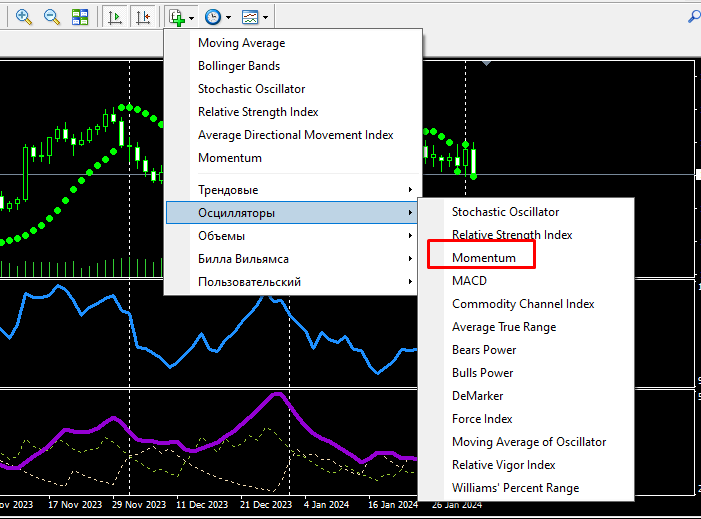Click the 4 Jan 2024 date label

326,505
